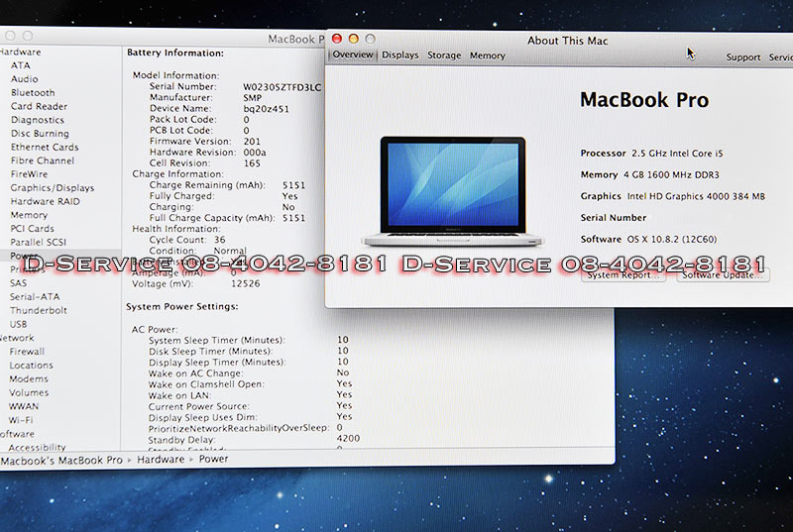Select Firewall in the sidebar
This screenshot has height=532, width=793.
(x=27, y=352)
